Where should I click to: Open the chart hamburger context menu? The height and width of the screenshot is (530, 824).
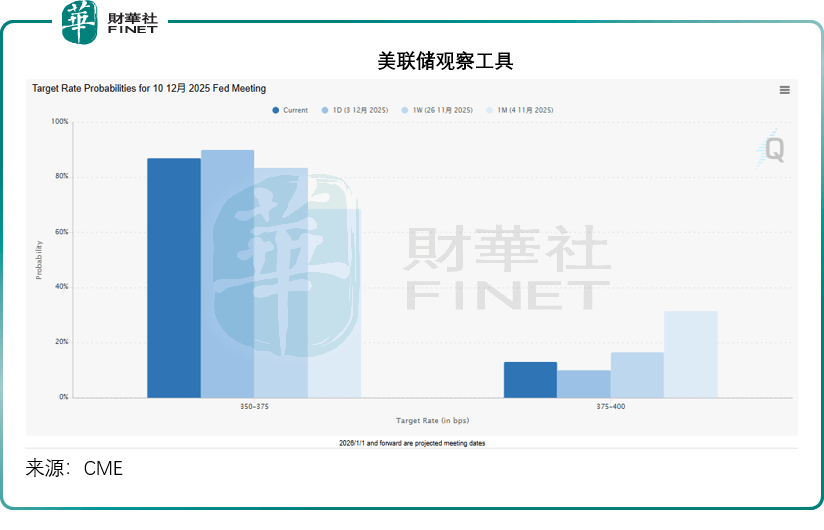(784, 90)
